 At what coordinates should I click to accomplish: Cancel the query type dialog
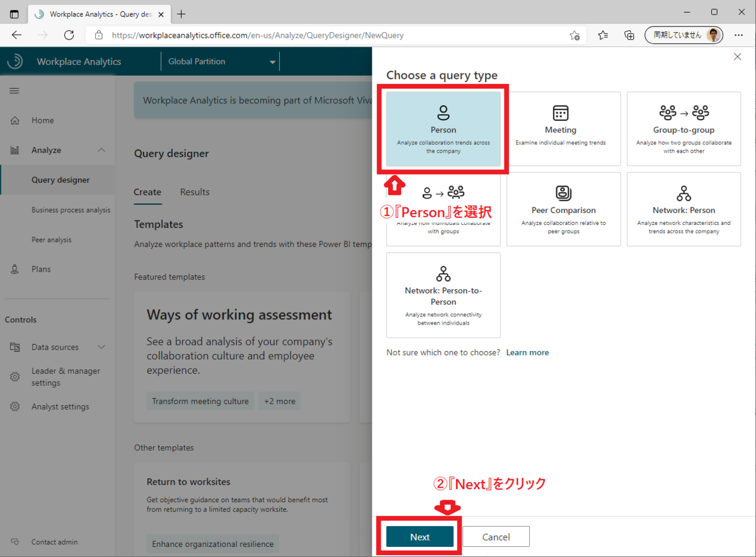(496, 537)
